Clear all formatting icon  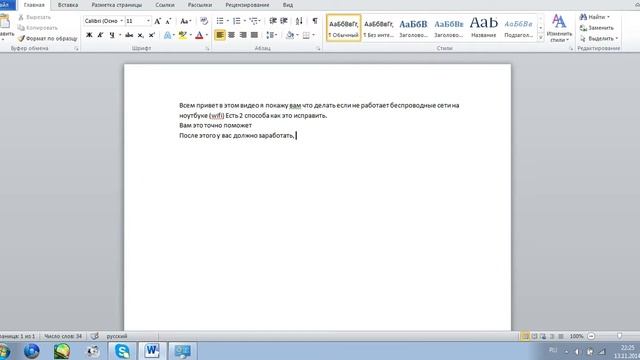(204, 21)
